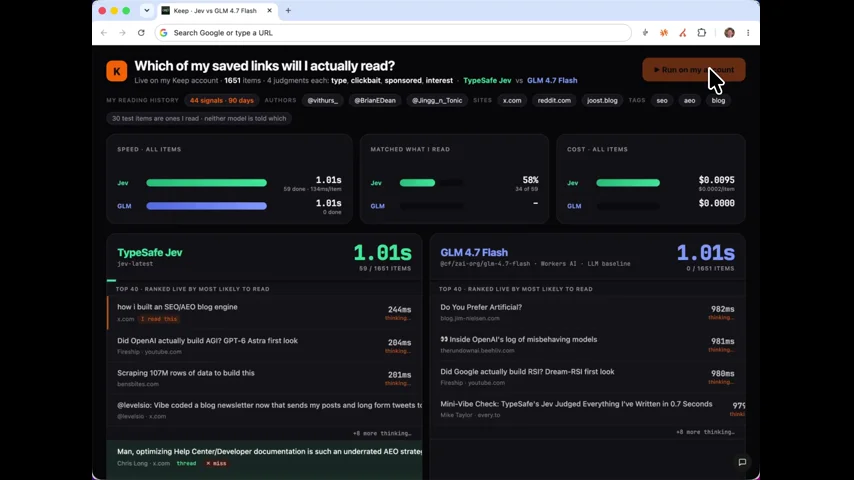Click the Jev speed progress bar
Viewport: 854px width, 480px height.
tap(206, 183)
